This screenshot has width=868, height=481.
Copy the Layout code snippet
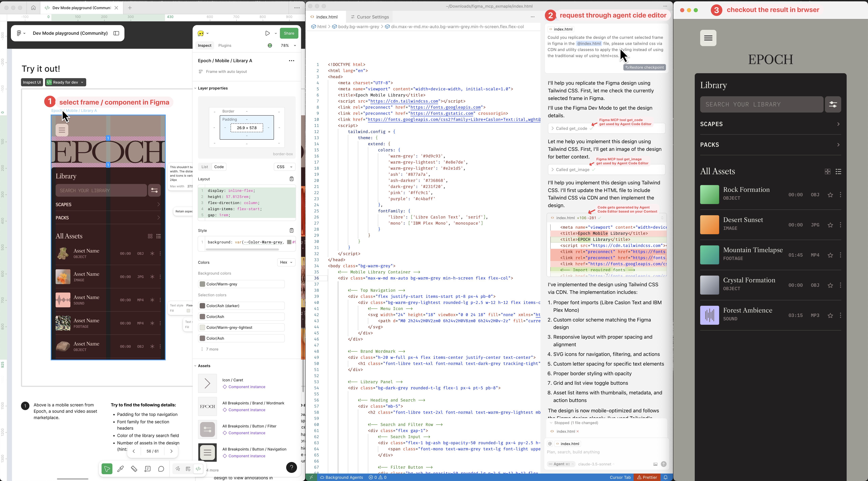pyautogui.click(x=292, y=179)
